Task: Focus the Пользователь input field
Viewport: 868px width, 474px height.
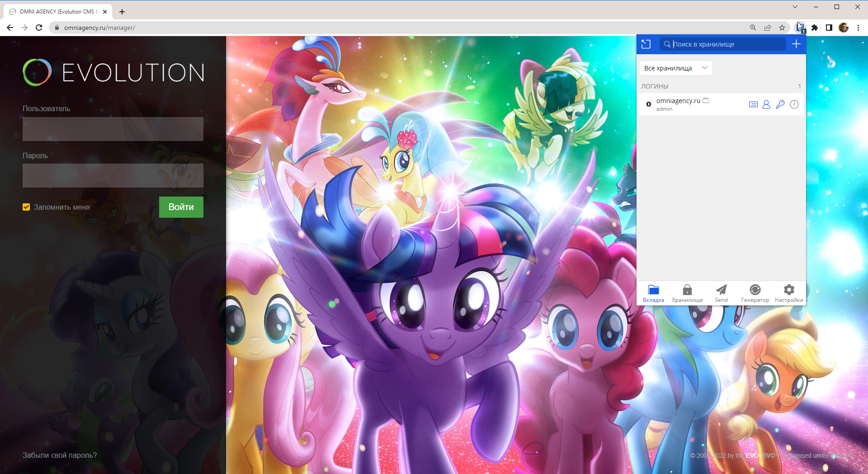Action: [x=113, y=129]
